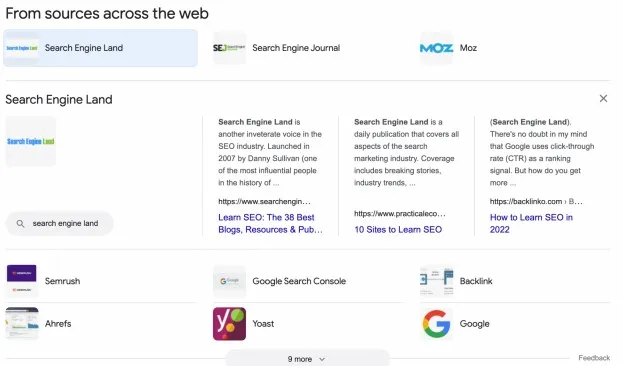Screen dimensions: 623x366
Task: Open Learn SEO: The 38 Best Blogs link
Action: pyautogui.click(x=270, y=223)
